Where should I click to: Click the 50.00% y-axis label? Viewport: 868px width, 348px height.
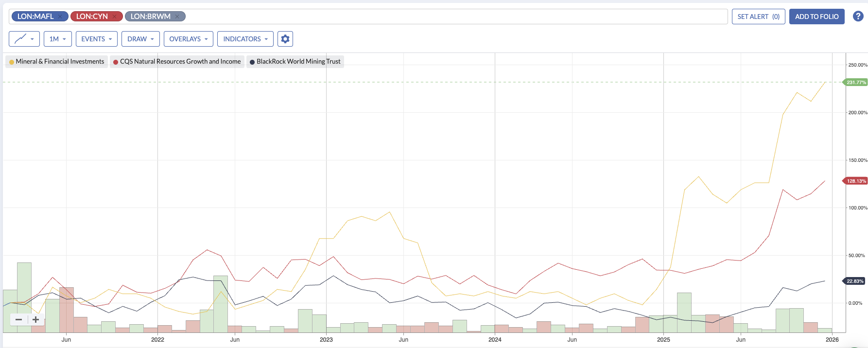click(856, 256)
